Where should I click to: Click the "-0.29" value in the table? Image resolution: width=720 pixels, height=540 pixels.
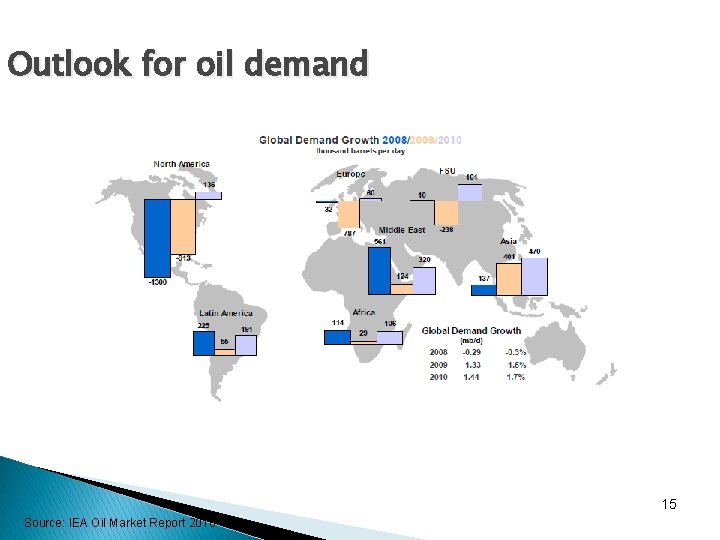(472, 352)
